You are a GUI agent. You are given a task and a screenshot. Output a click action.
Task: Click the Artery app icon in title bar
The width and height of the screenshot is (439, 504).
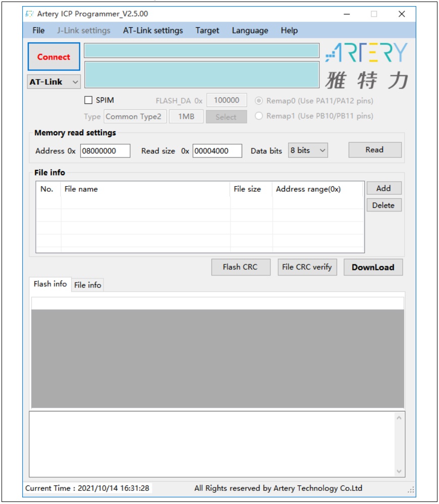30,14
